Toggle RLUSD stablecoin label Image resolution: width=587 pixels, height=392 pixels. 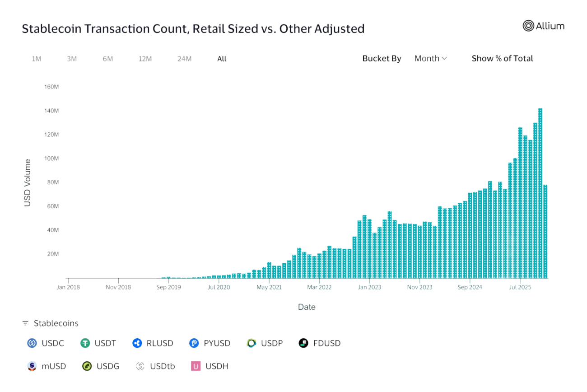(160, 343)
